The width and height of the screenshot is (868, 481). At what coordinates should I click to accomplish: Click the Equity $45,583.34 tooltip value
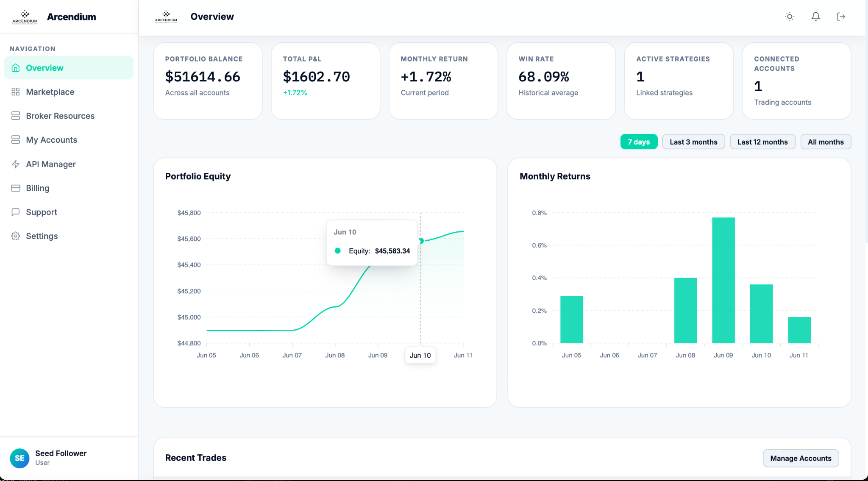point(392,251)
